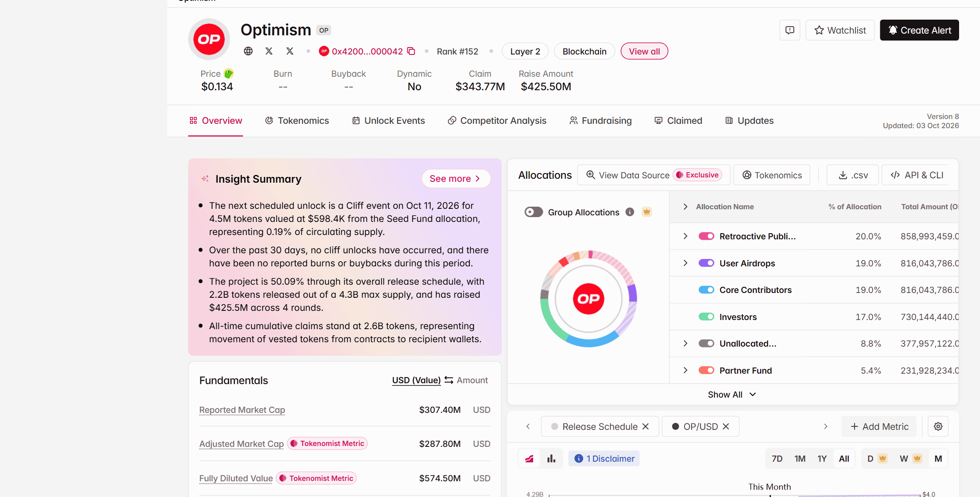Click the price source green icon
This screenshot has height=497, width=980.
(229, 74)
